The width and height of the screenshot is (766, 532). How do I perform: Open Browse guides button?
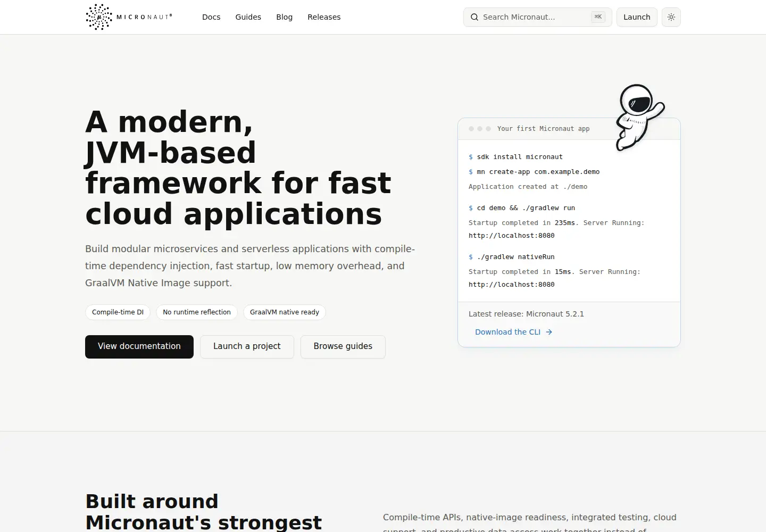(x=343, y=347)
